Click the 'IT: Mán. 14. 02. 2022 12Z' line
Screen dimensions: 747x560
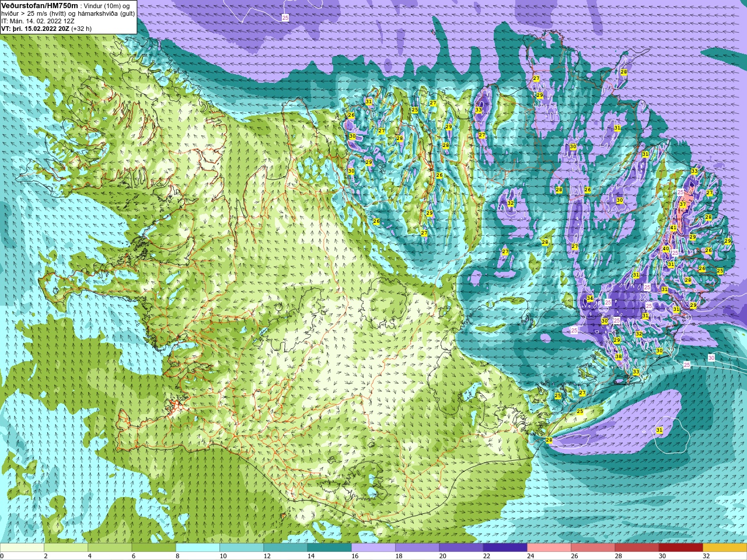37,20
